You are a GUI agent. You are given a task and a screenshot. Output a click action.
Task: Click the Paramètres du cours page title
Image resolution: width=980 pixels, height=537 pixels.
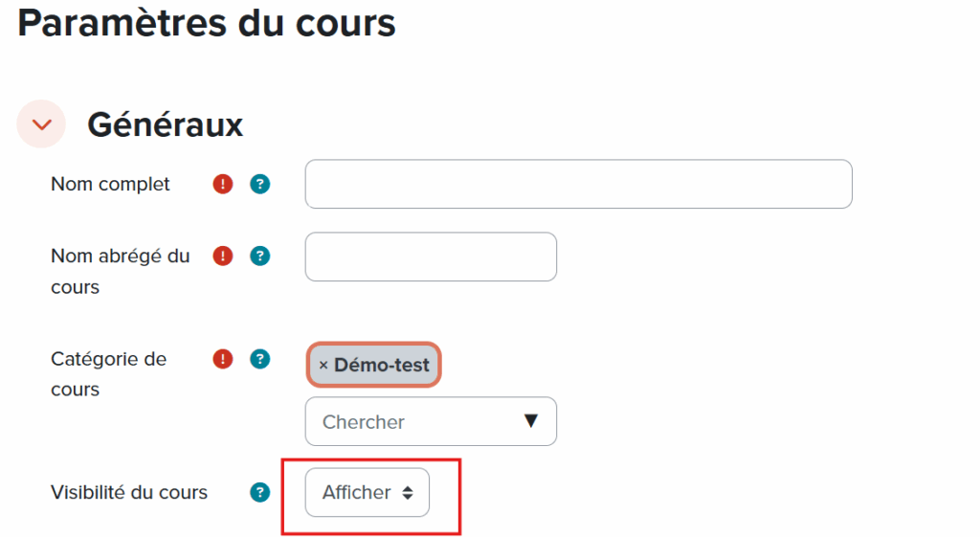[x=207, y=23]
